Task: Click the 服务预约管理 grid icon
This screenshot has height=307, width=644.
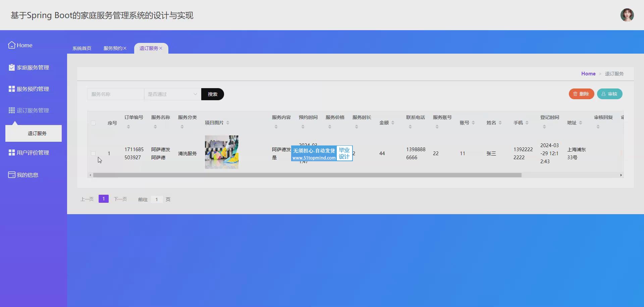Action: pyautogui.click(x=12, y=89)
